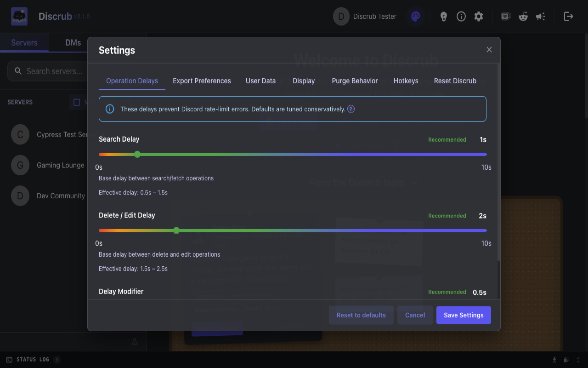Switch sidebar to DMs tab
This screenshot has height=368, width=588.
pos(73,42)
